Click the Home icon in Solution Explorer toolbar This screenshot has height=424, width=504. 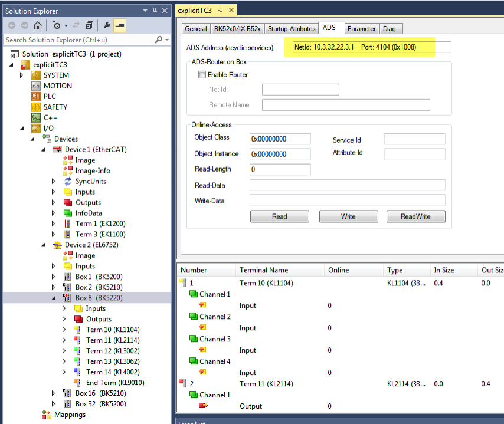(38, 25)
